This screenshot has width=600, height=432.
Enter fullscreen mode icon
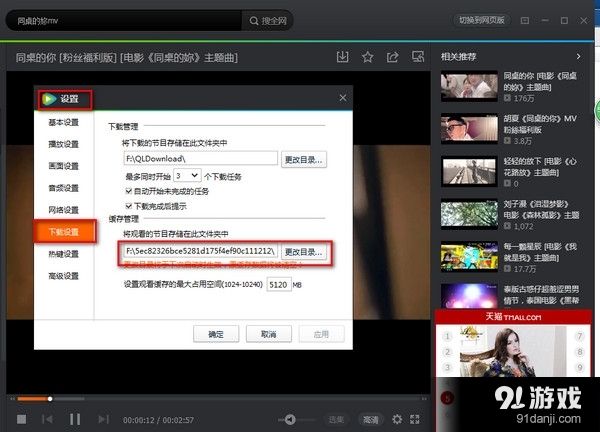(x=415, y=419)
